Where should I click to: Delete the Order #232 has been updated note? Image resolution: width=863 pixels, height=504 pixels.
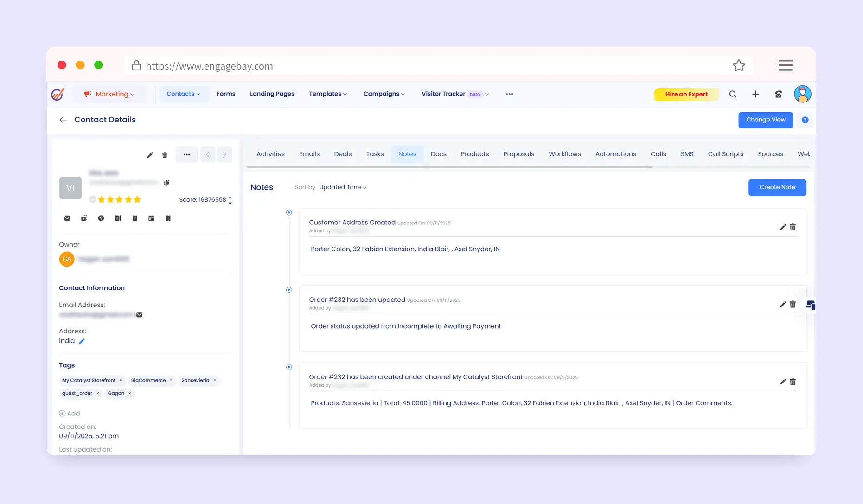point(793,305)
